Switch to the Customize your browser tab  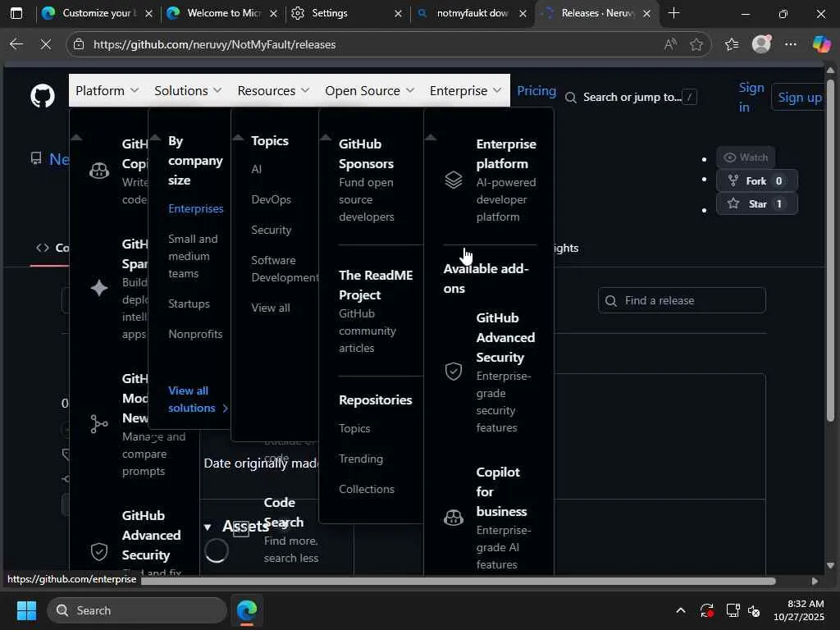tap(97, 13)
